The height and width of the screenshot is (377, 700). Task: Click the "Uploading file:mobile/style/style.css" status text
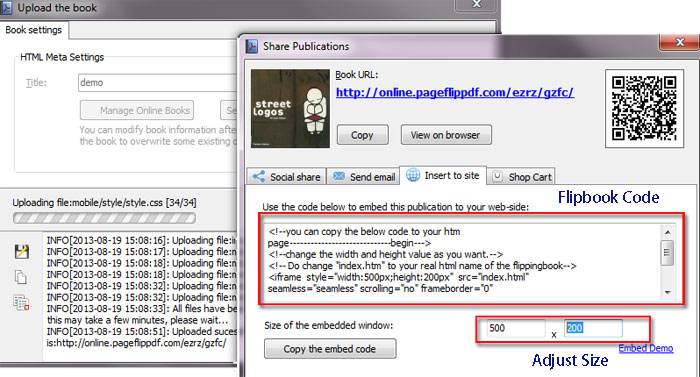(x=104, y=202)
